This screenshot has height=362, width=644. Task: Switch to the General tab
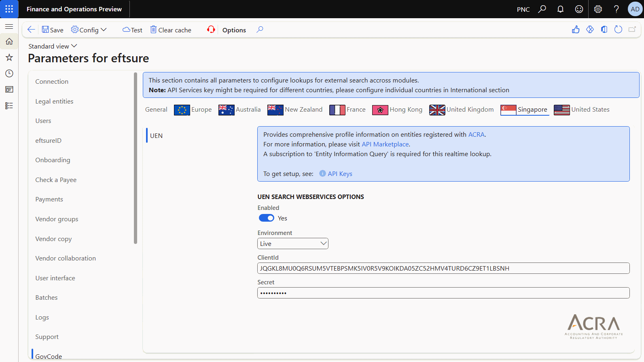[x=156, y=110]
